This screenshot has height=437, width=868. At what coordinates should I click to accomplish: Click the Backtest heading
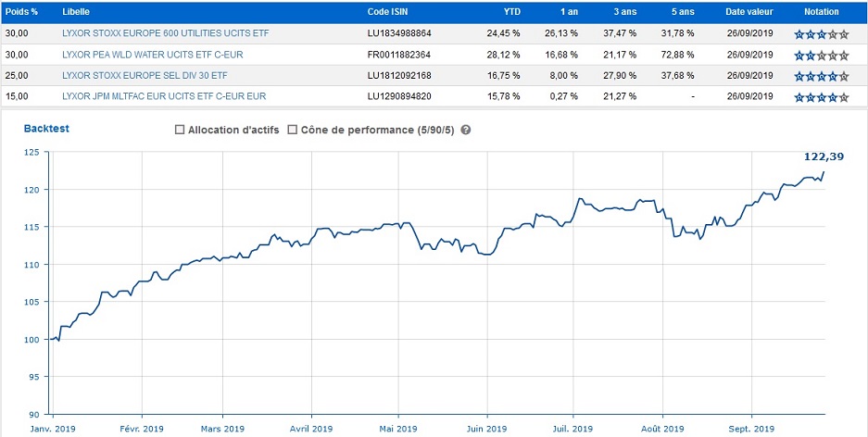(46, 129)
